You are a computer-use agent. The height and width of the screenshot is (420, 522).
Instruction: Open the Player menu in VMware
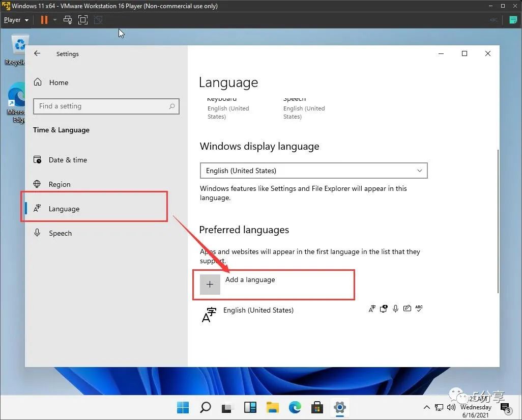coord(16,20)
